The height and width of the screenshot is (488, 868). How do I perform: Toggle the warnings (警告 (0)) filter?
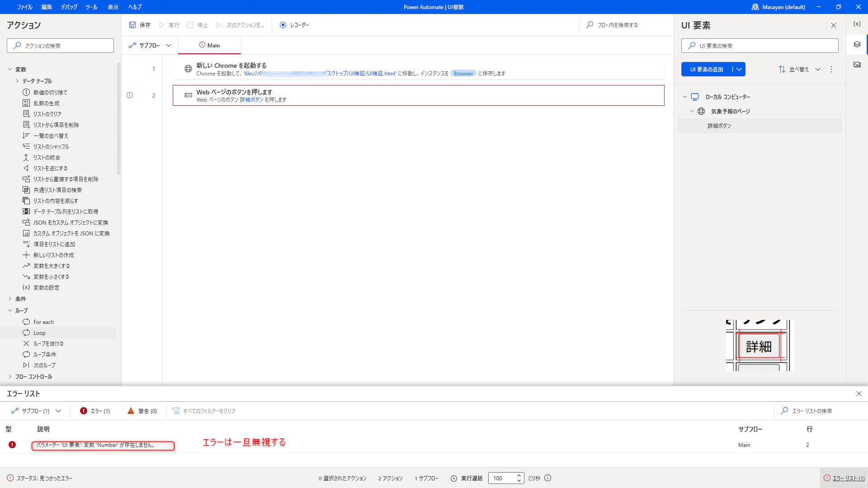[142, 411]
